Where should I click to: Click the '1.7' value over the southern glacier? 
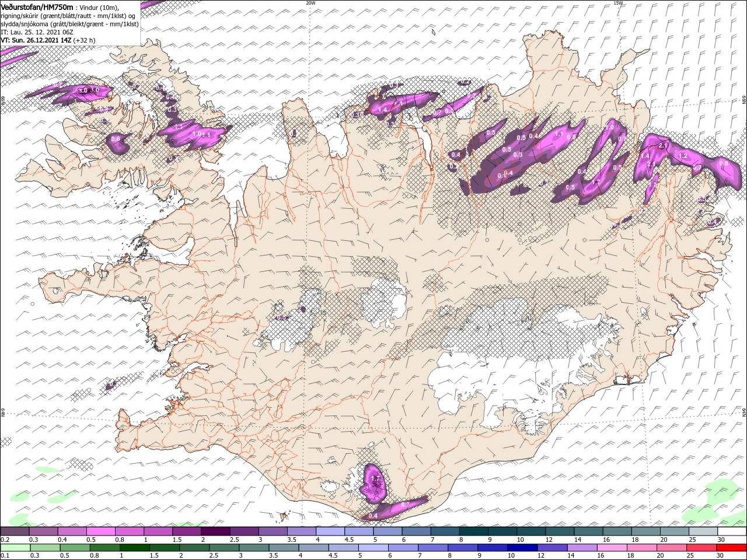(375, 479)
